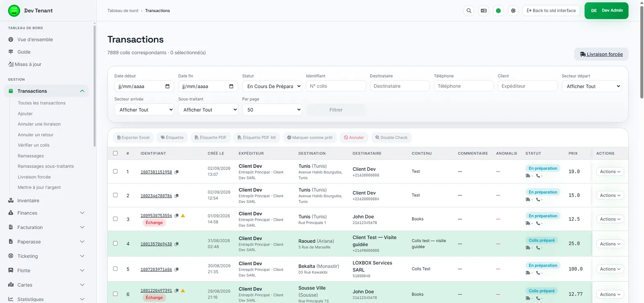
Task: Copy identifier 1009530753554 with copy icon
Action: pyautogui.click(x=177, y=216)
